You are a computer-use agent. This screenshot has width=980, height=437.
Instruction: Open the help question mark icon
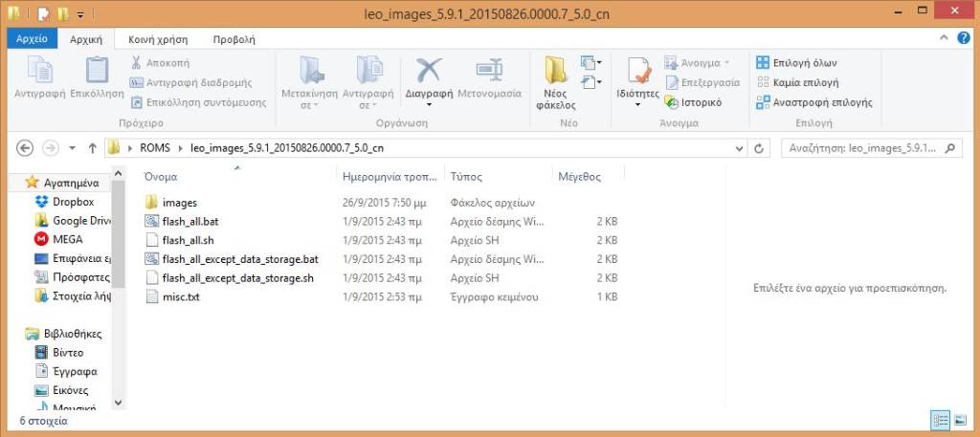[966, 39]
